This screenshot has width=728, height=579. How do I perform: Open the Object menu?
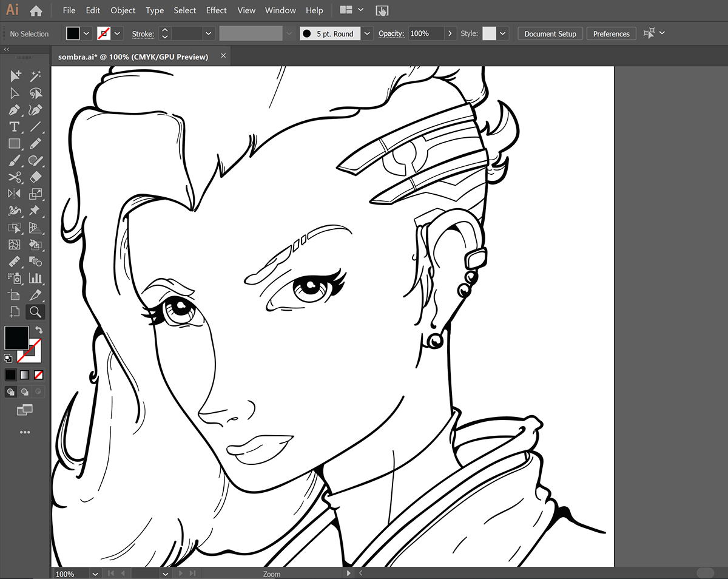(x=123, y=10)
